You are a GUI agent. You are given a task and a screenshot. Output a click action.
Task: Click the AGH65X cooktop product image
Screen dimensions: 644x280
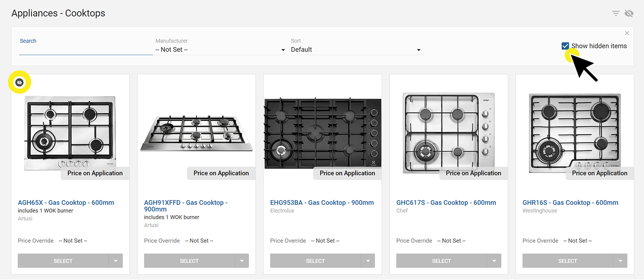[x=70, y=133]
